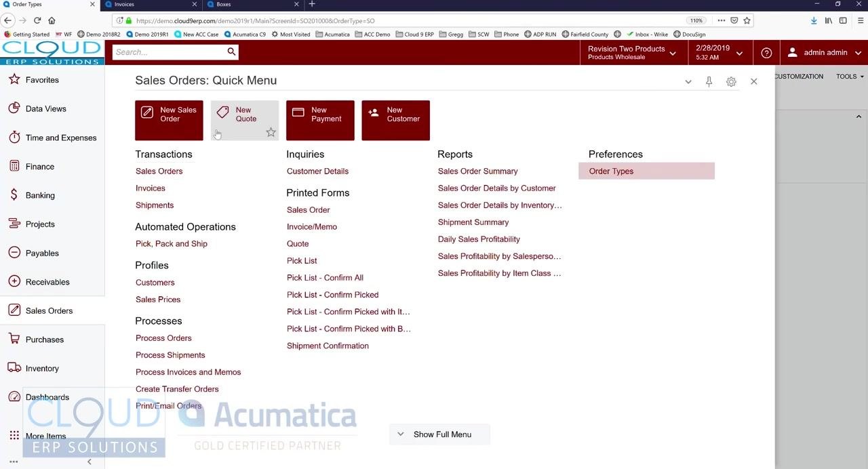
Task: Pin the Sales Orders quick menu
Action: (709, 81)
